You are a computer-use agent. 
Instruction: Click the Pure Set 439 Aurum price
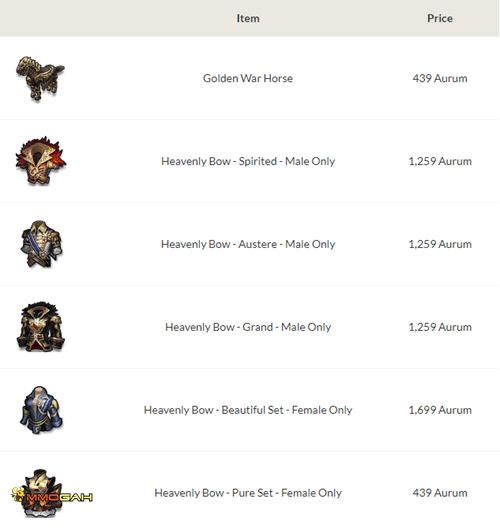tap(440, 493)
